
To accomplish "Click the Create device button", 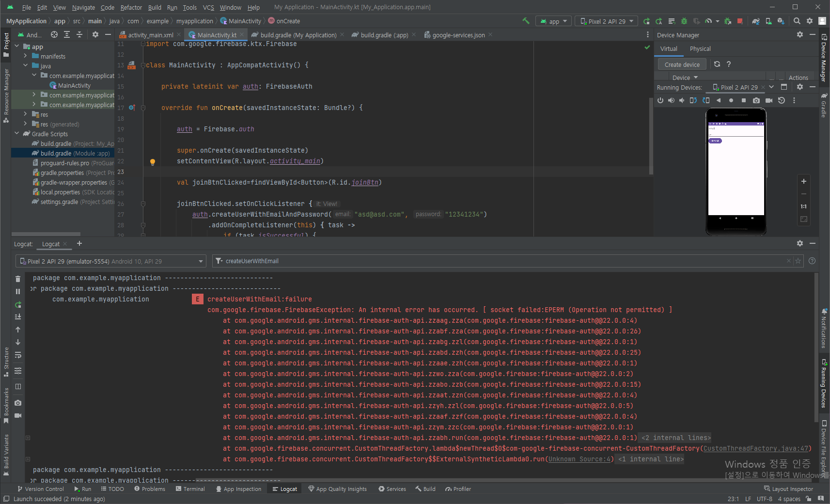I will [682, 64].
